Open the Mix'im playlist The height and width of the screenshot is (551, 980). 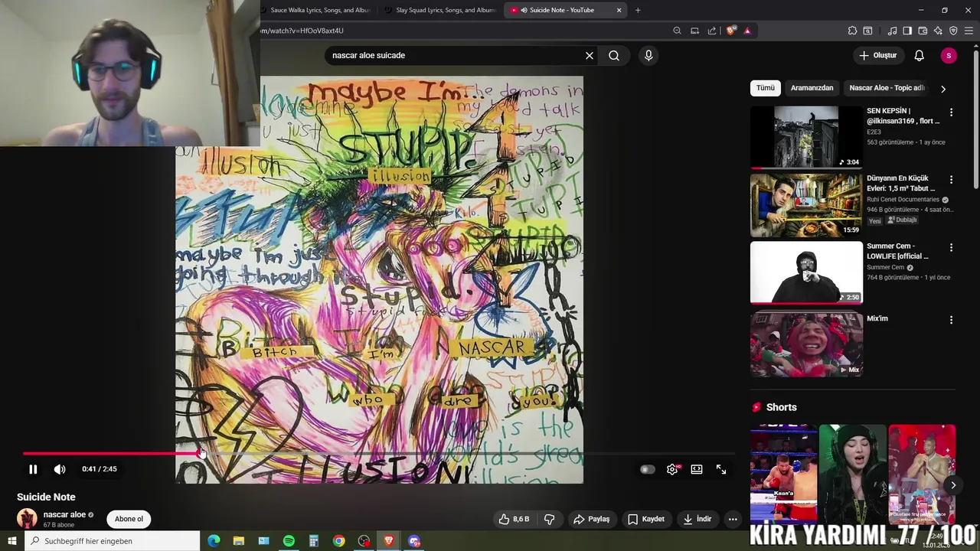(806, 344)
